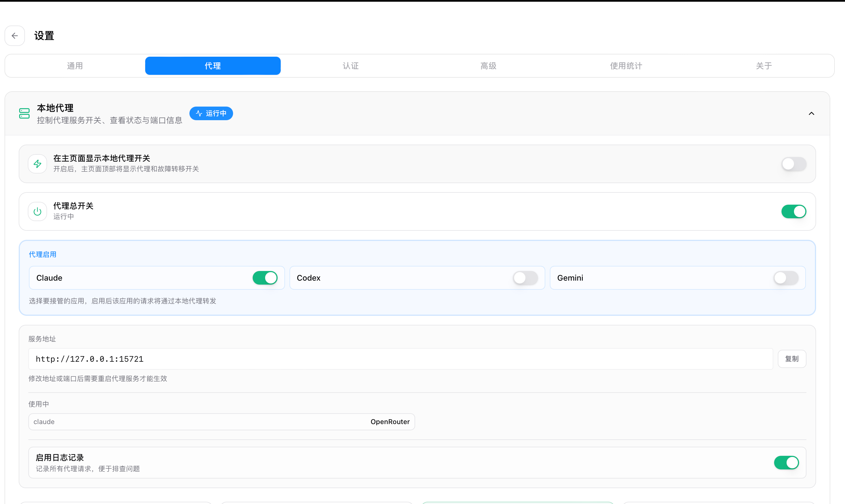Click 选择要接管的应用 description text
845x504 pixels.
[122, 301]
